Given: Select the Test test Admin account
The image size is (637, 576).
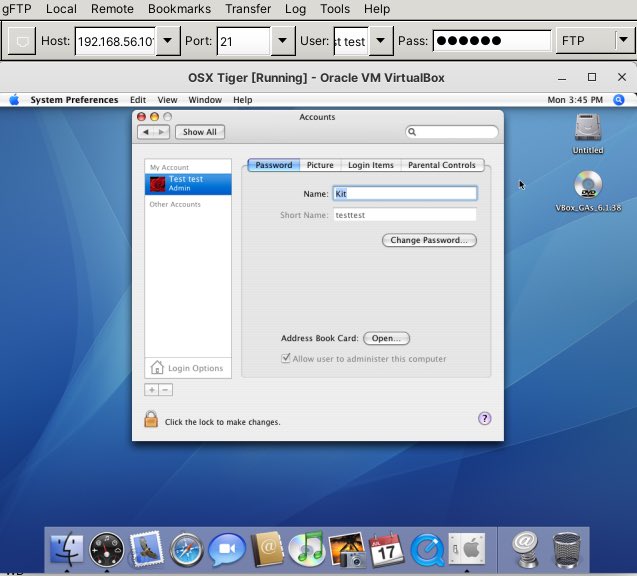Looking at the screenshot, I should 188,184.
